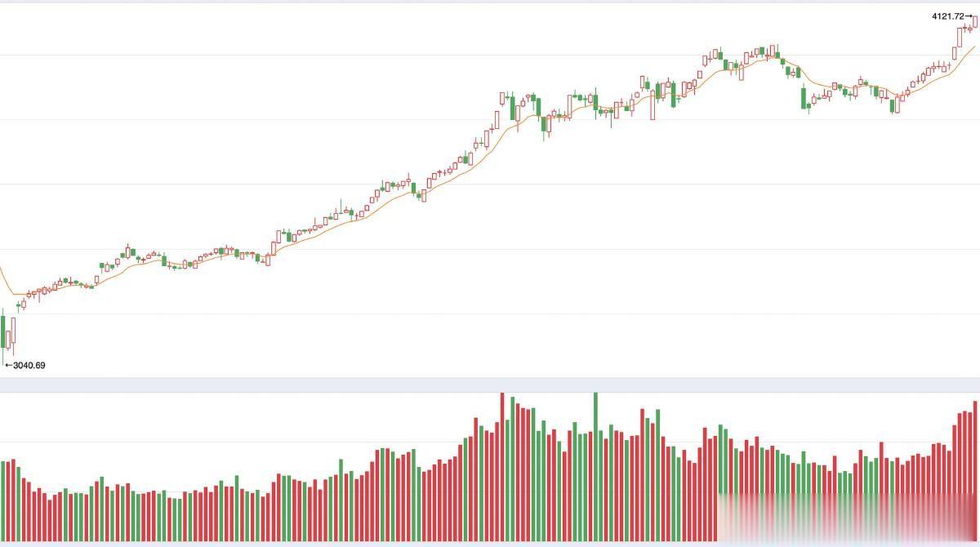Click the arrow left of 3040.69

[x=8, y=365]
